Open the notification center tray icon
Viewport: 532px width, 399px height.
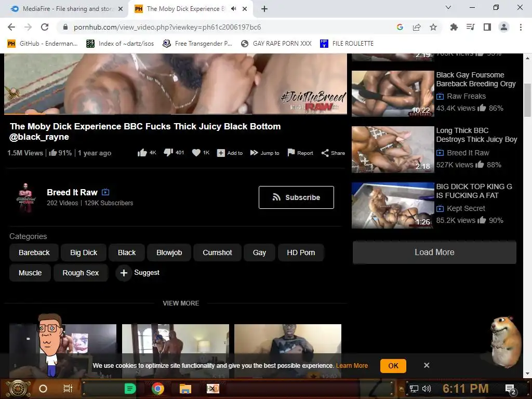click(510, 389)
